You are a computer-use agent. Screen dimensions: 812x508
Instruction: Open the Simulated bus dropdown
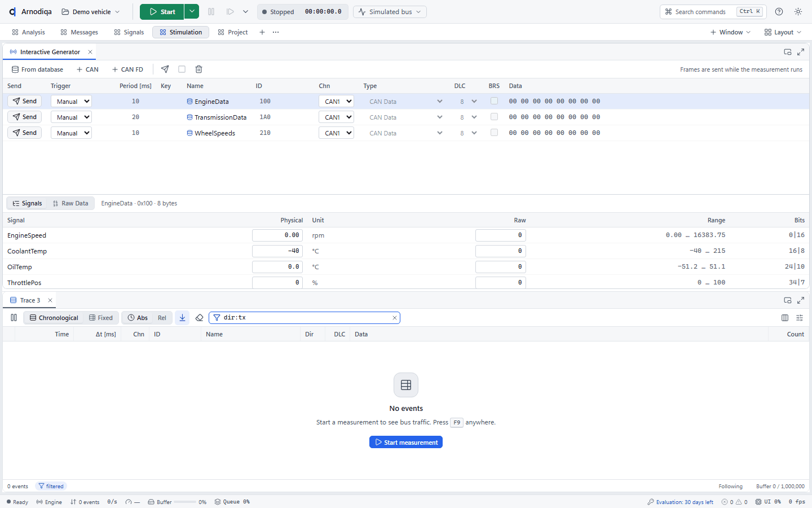[x=390, y=12]
